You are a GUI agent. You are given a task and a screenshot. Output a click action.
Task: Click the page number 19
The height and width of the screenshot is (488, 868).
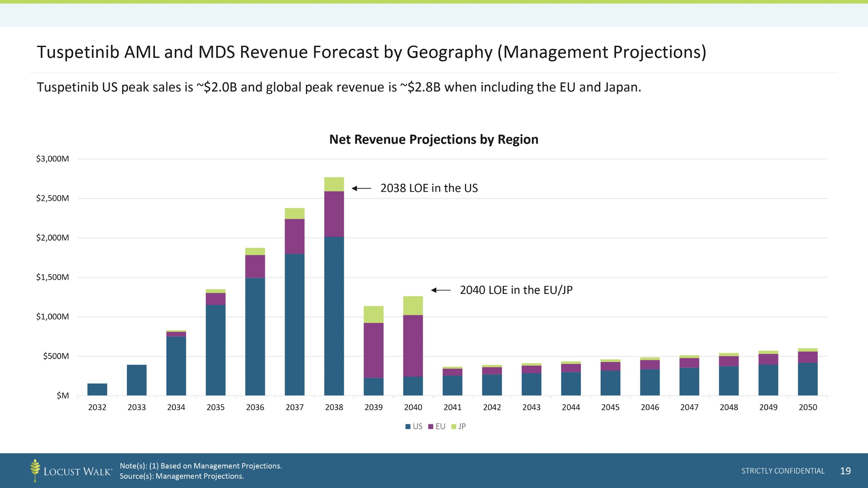click(x=845, y=471)
